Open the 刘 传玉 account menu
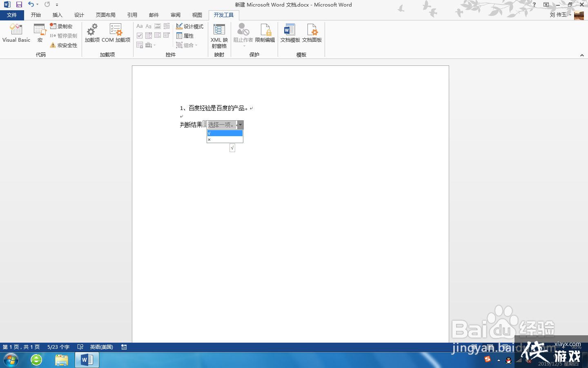The image size is (588, 368). (561, 15)
